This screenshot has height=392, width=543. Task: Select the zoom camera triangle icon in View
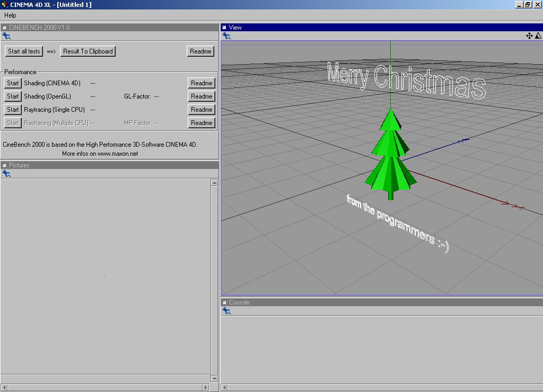pyautogui.click(x=538, y=35)
